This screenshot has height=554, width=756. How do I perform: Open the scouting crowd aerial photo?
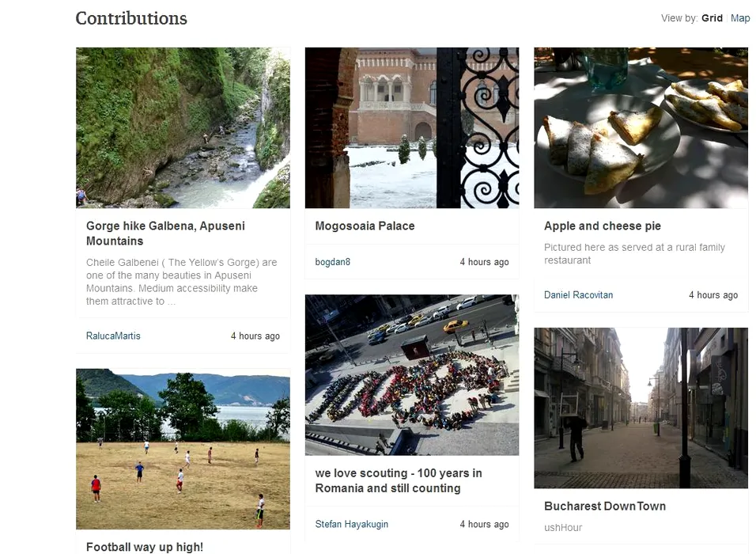(411, 375)
